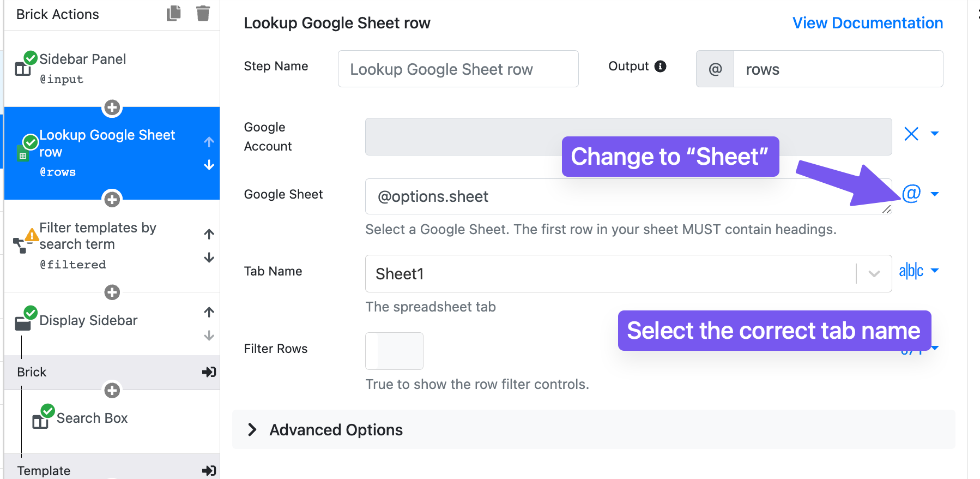This screenshot has width=980, height=479.
Task: Open Google Account input type dropdown arrow
Action: (935, 134)
